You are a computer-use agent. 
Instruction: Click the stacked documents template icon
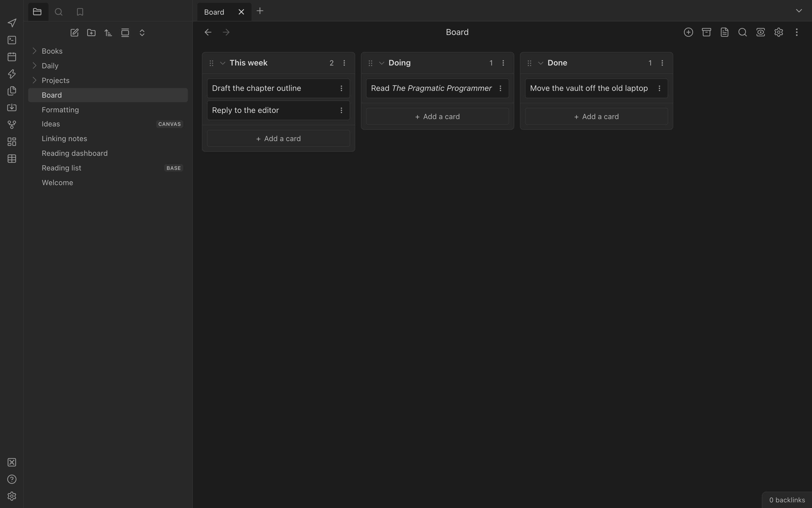click(x=12, y=91)
